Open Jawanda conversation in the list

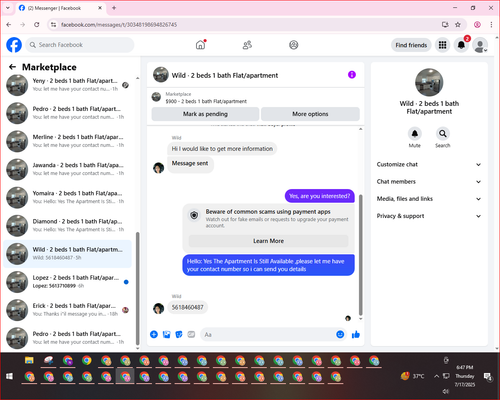click(x=68, y=169)
